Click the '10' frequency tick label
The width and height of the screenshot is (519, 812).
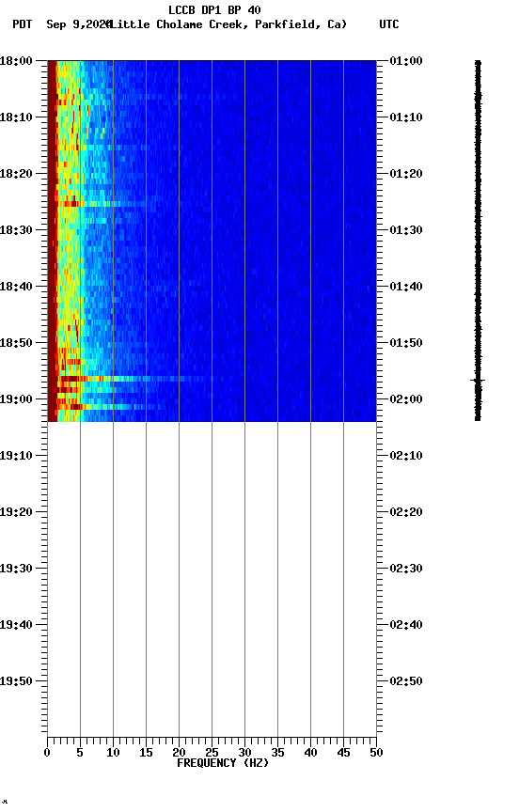pyautogui.click(x=113, y=753)
